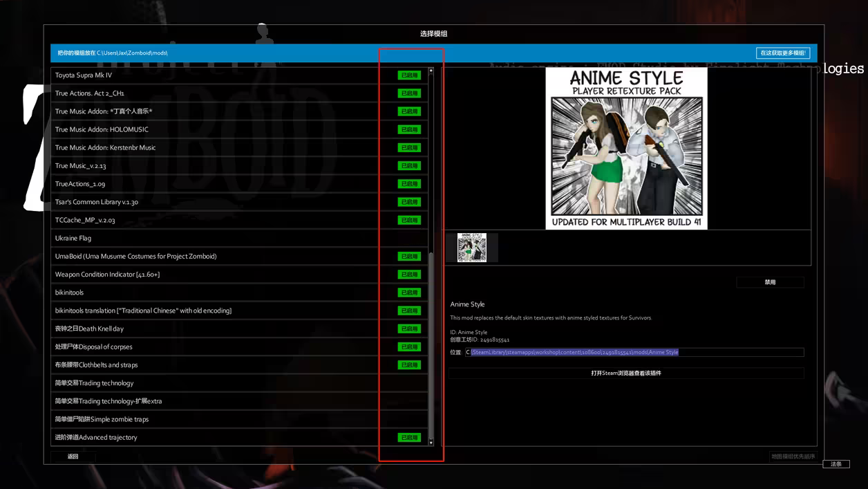The width and height of the screenshot is (868, 489).
Task: Click the 法条 button at bottom right
Action: pos(836,464)
